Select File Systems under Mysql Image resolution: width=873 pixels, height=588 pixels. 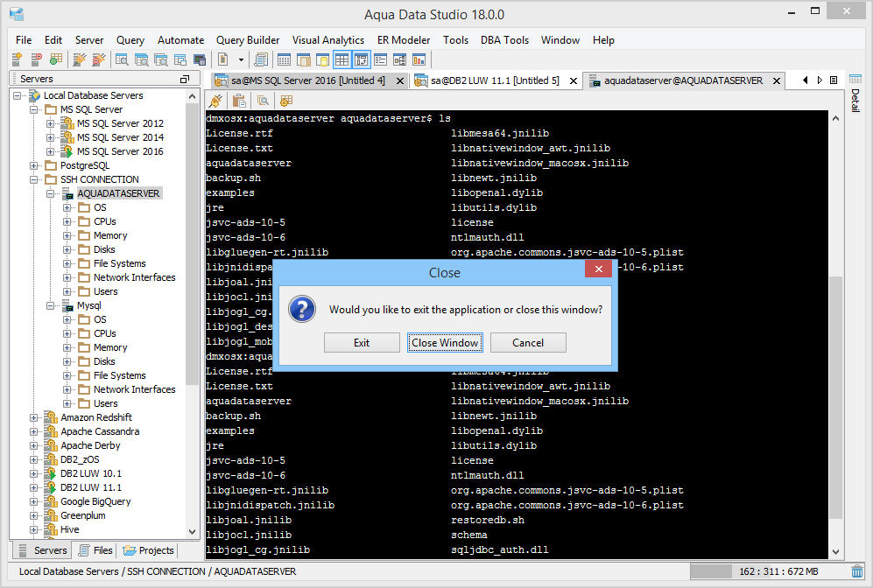point(120,375)
